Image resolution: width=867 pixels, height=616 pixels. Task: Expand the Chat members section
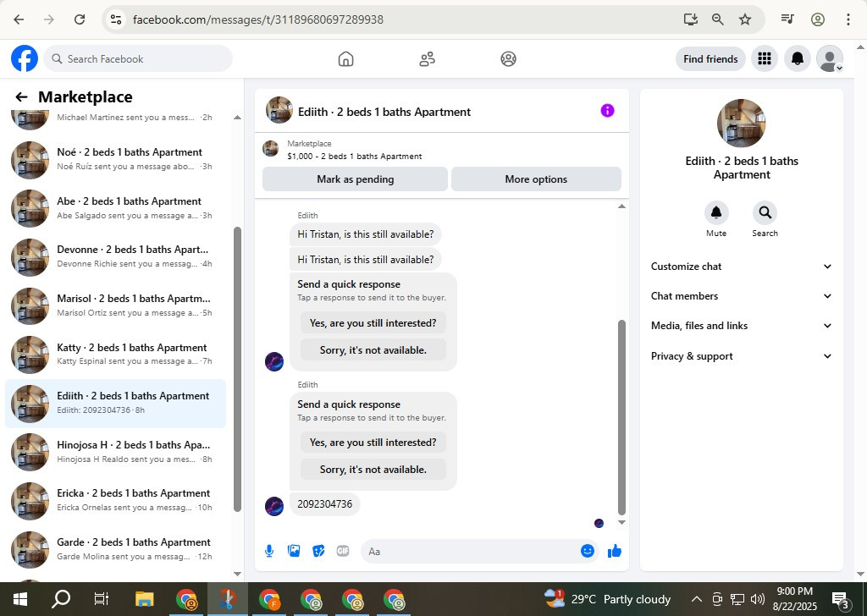[x=742, y=296]
